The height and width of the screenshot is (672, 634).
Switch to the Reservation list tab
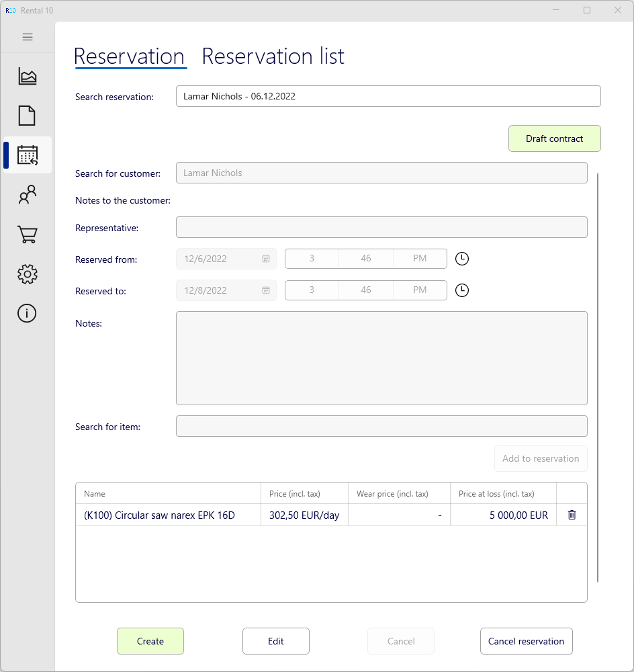273,56
